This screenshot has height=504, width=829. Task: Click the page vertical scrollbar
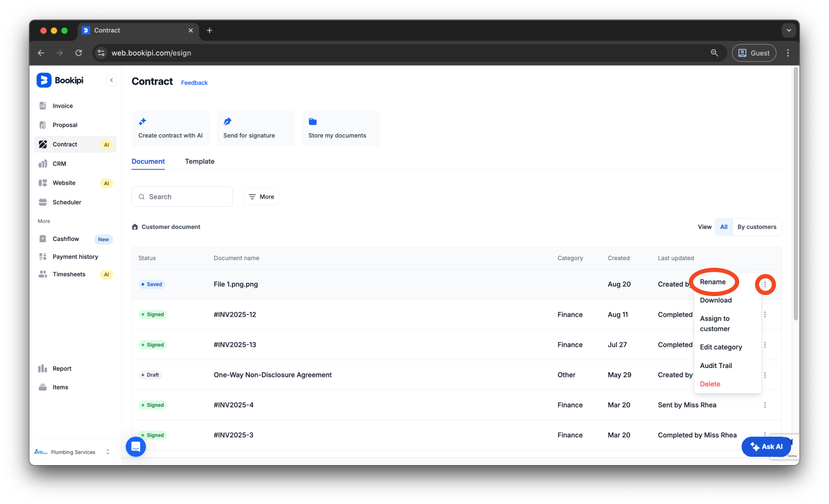796,194
